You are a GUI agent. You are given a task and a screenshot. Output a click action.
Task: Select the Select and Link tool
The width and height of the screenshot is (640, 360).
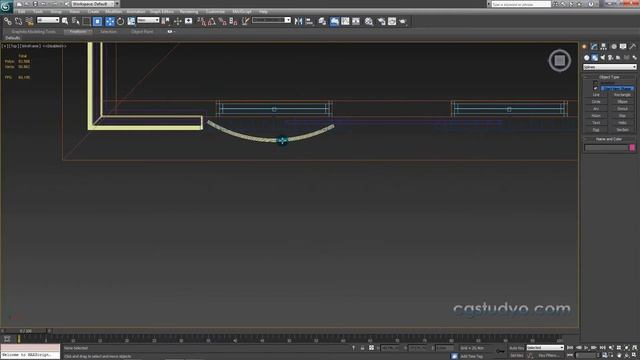click(7, 21)
